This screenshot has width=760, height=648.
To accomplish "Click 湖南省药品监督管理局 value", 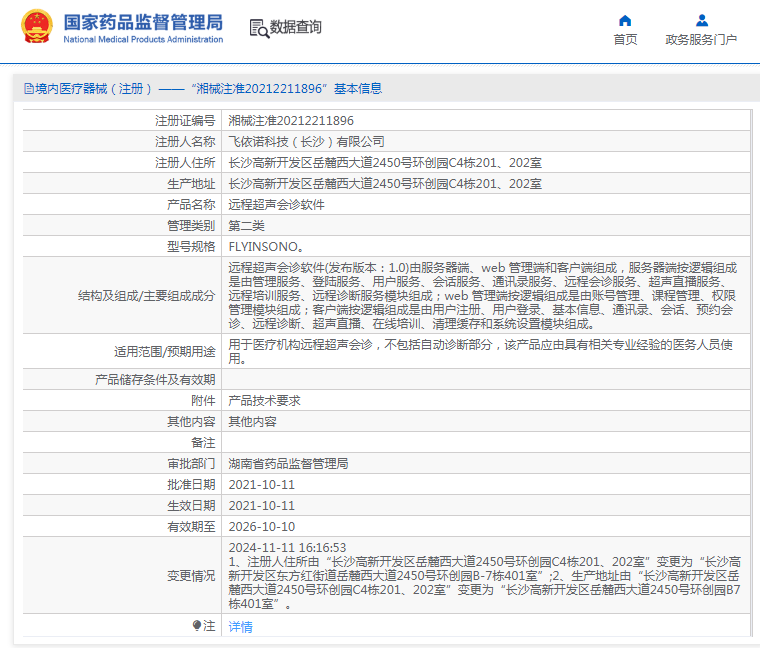I will point(288,464).
